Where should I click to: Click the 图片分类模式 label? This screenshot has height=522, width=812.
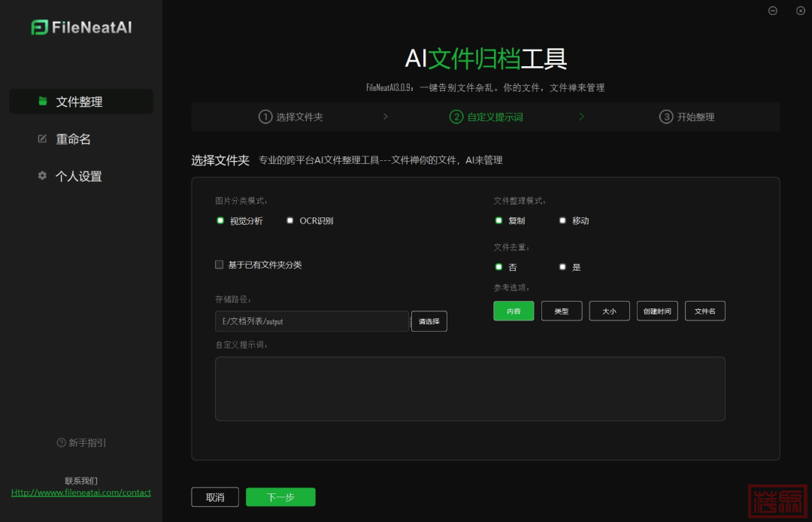pyautogui.click(x=241, y=200)
